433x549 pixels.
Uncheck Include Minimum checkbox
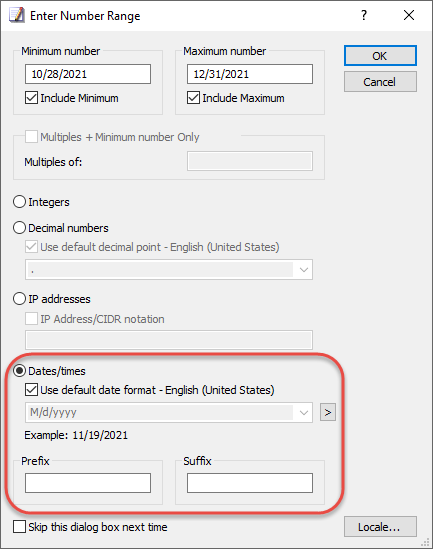(31, 98)
